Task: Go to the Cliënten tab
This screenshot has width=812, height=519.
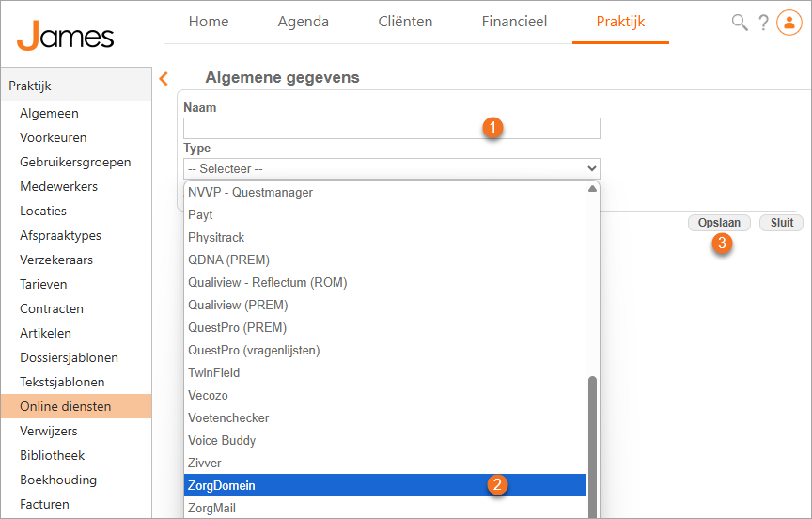Action: pos(405,22)
